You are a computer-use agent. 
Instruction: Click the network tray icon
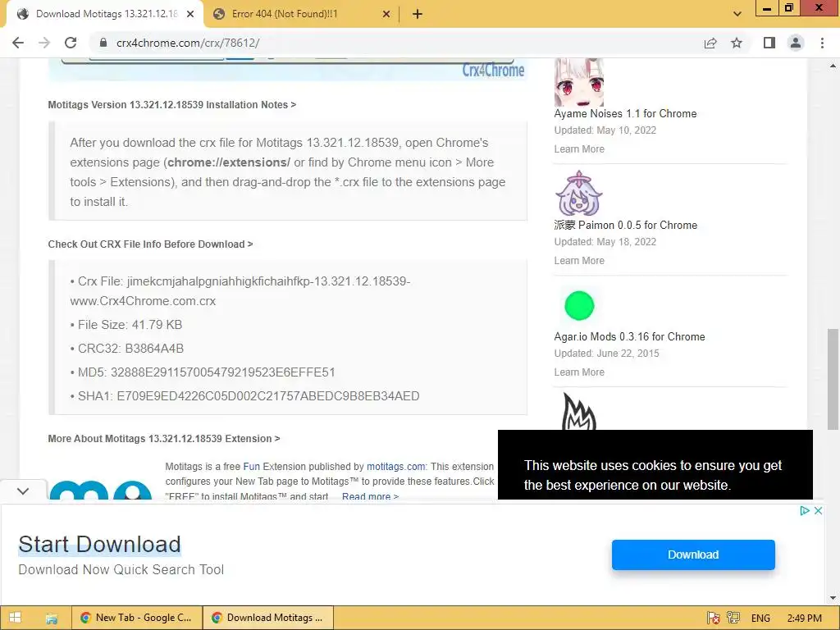click(x=733, y=618)
